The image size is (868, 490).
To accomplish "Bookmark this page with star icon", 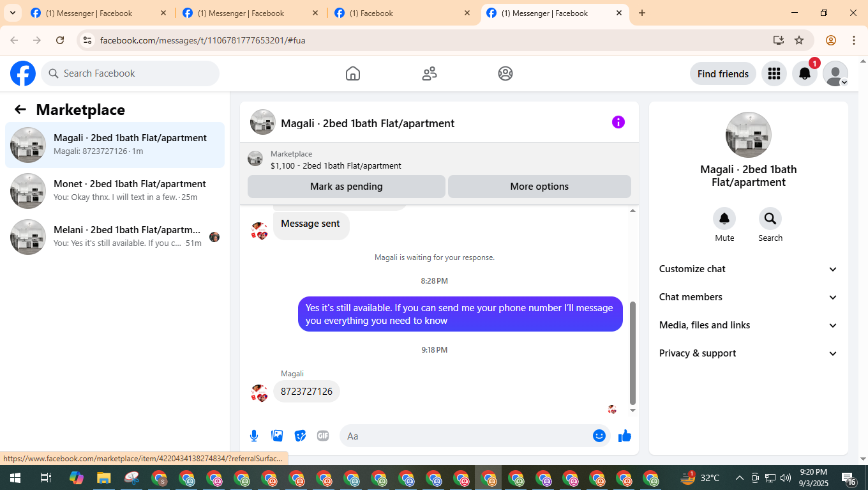I will click(x=799, y=40).
